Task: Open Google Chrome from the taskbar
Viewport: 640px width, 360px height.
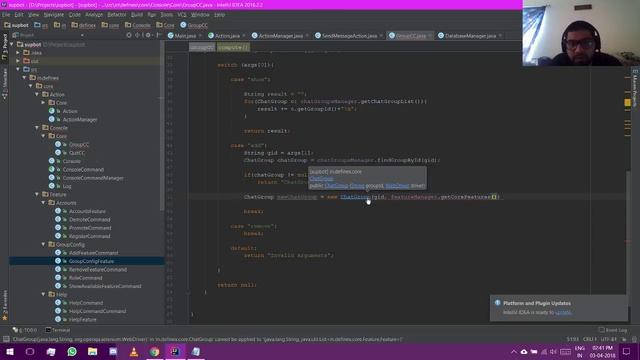Action: (154, 351)
